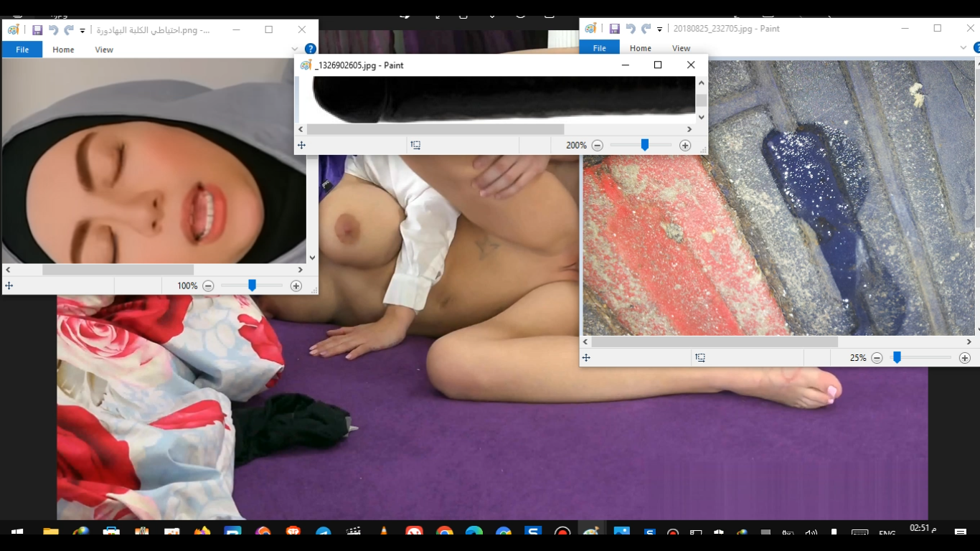Viewport: 980px width, 551px height.
Task: Switch to Home tab in 20180825_232705.jpg window
Action: tap(640, 48)
